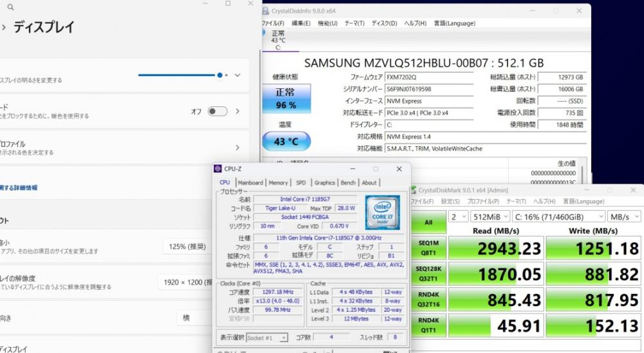Click the core speed value 1297.18 MHz
The image size is (644, 353).
pyautogui.click(x=278, y=292)
